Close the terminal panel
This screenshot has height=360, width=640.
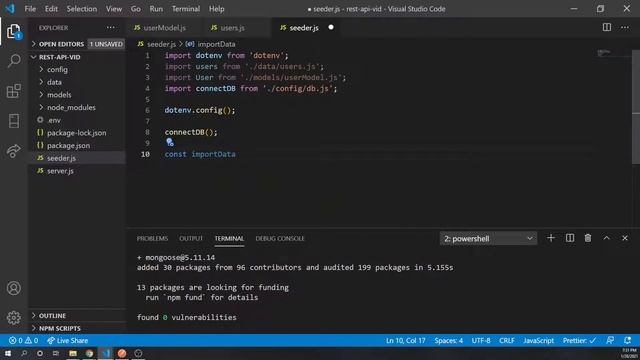click(x=625, y=238)
